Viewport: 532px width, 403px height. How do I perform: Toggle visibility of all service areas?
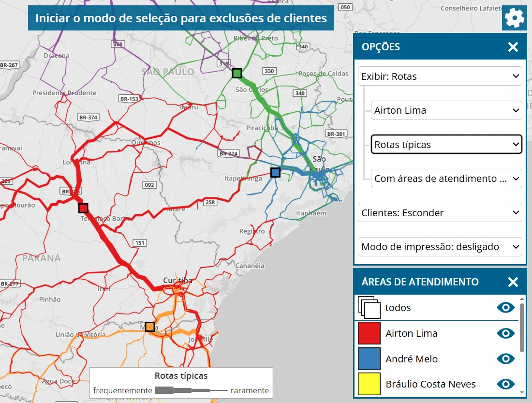[x=506, y=308]
